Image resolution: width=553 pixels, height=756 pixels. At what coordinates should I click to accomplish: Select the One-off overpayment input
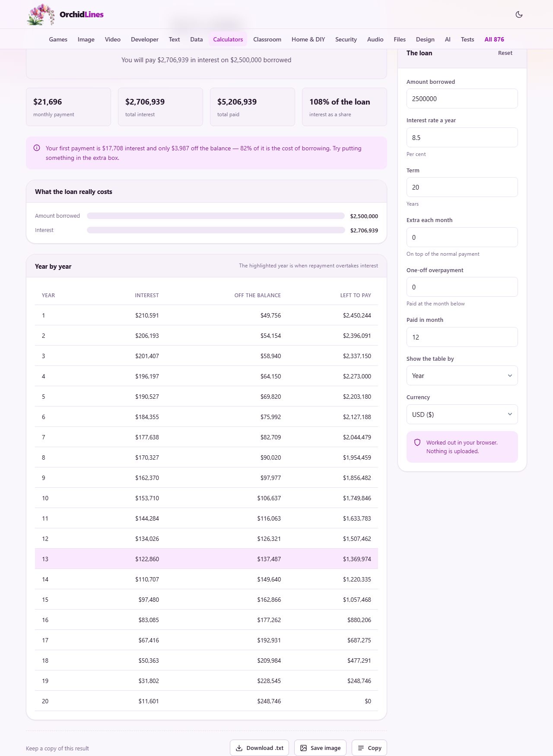[462, 287]
